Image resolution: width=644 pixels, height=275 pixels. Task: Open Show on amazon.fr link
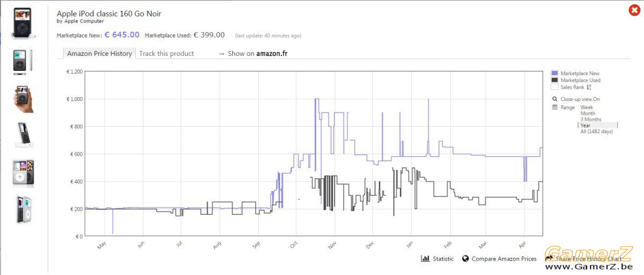click(253, 54)
